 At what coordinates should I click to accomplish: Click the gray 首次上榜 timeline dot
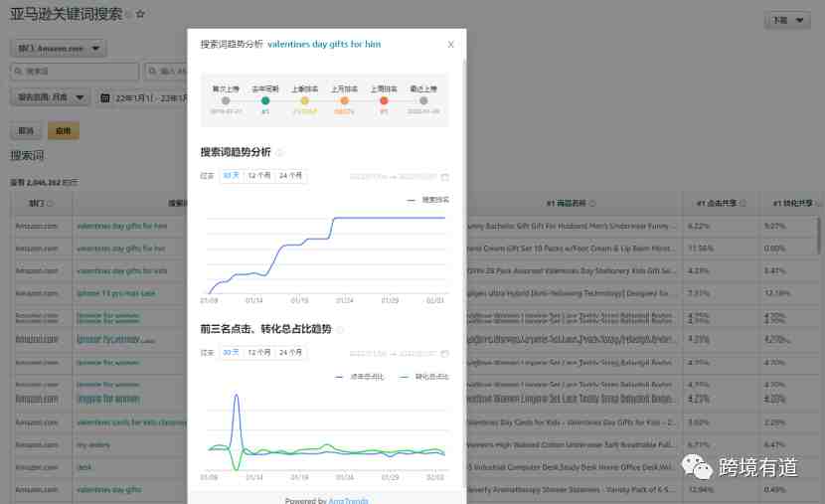pos(226,100)
